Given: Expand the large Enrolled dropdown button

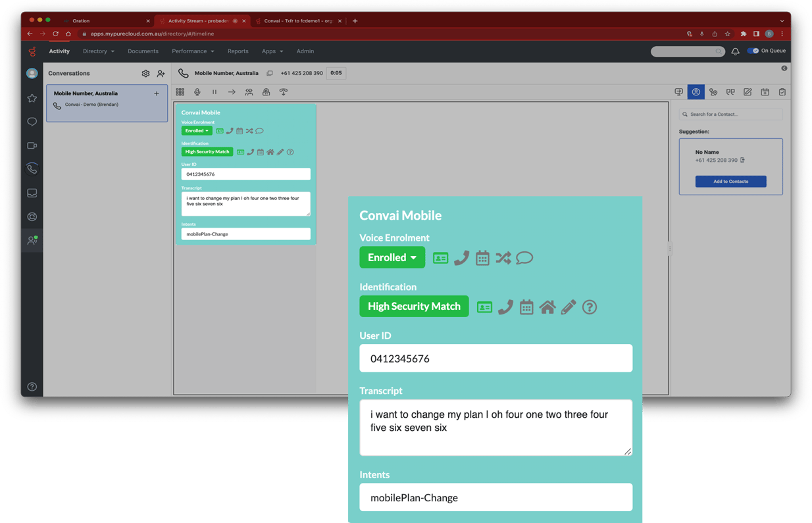Looking at the screenshot, I should tap(392, 258).
